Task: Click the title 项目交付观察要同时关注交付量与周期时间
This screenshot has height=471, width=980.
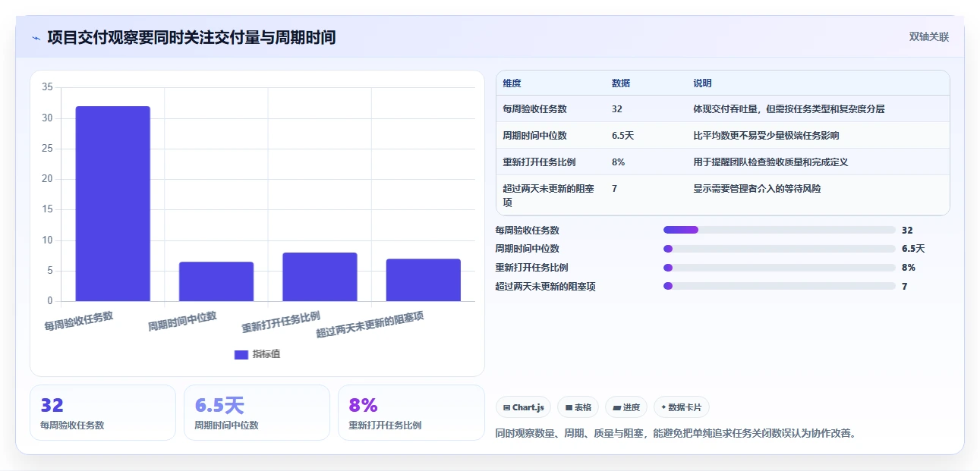Action: tap(191, 37)
